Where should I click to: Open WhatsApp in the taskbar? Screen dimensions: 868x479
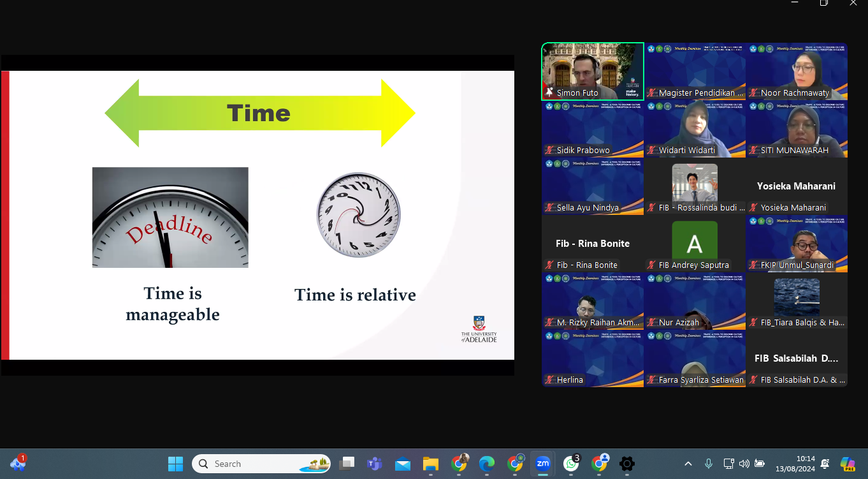[x=570, y=464]
